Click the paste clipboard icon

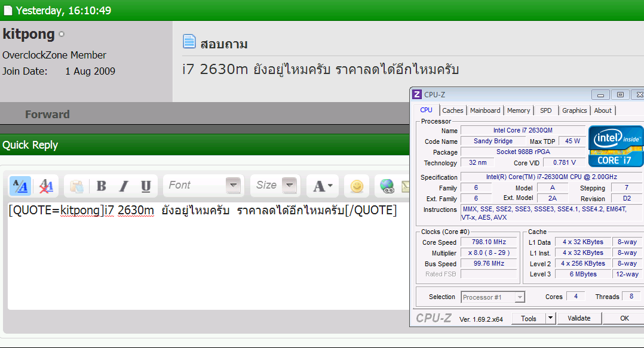tap(77, 186)
